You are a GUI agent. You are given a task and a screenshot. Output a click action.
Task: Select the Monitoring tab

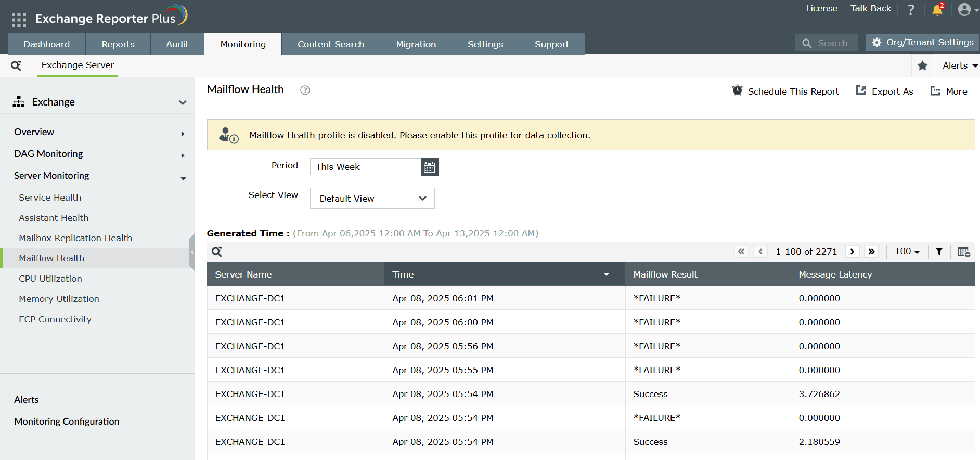point(243,44)
